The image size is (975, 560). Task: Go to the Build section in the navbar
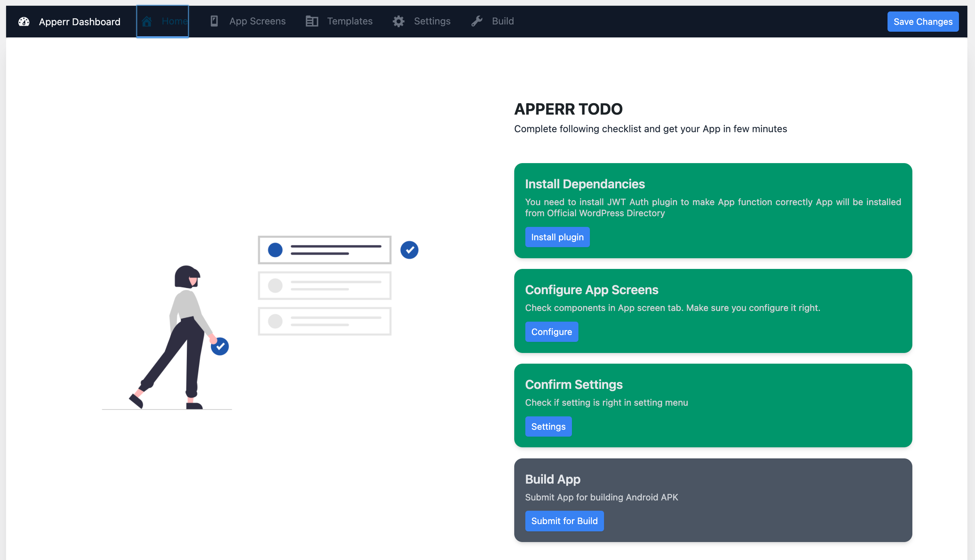point(502,21)
